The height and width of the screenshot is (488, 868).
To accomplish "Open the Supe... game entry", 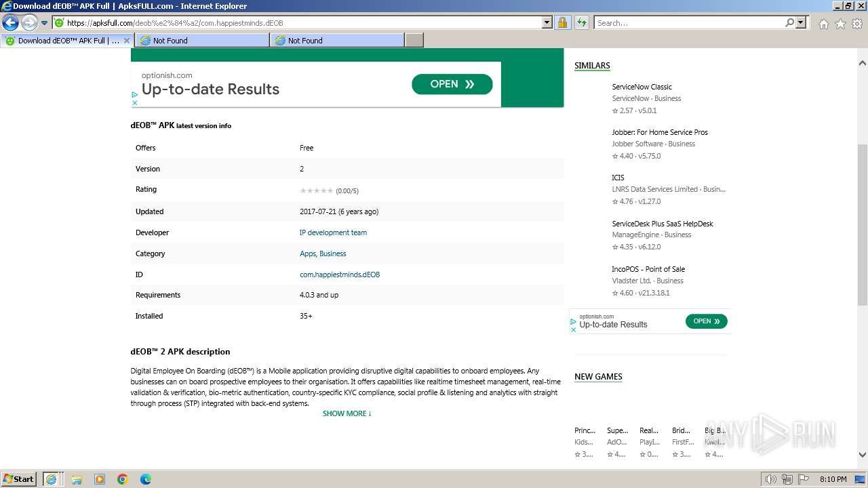I will (617, 430).
